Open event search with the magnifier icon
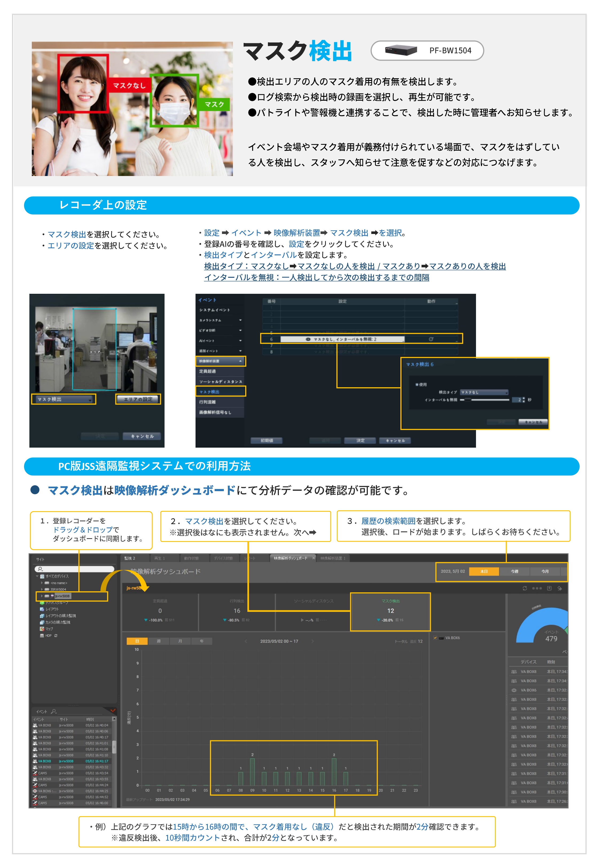Viewport: 601px width, 868px height. [x=54, y=711]
